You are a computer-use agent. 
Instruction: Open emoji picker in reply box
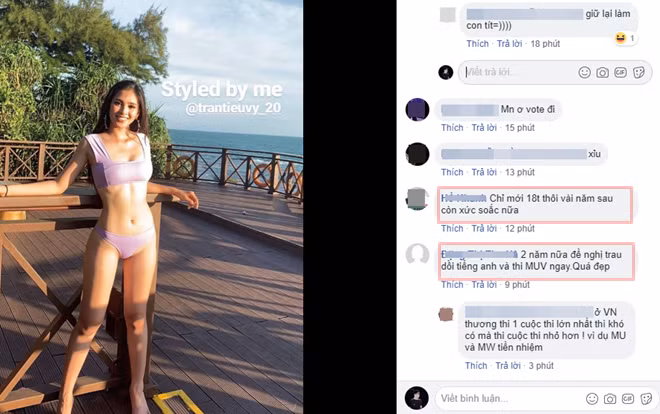click(584, 72)
